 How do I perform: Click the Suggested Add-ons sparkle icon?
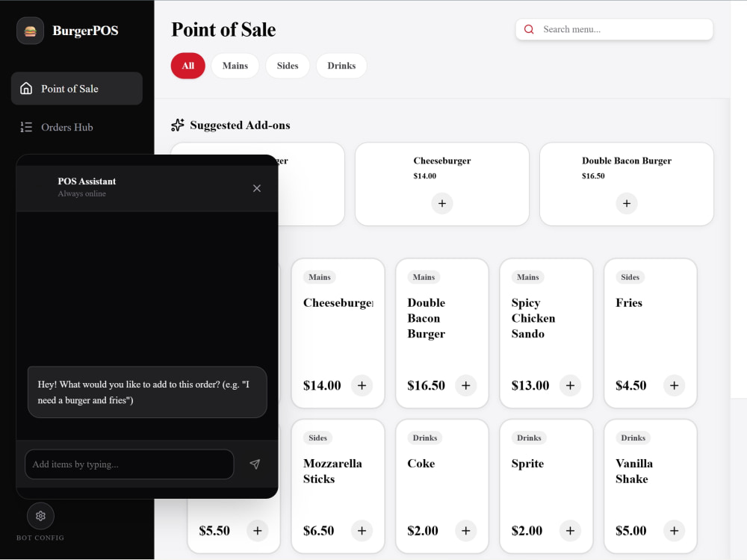click(178, 125)
